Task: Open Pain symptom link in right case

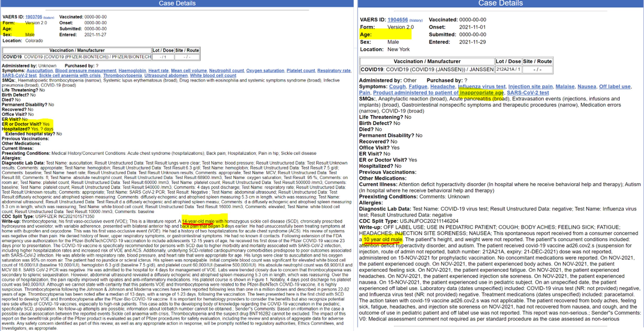Action: (x=365, y=93)
